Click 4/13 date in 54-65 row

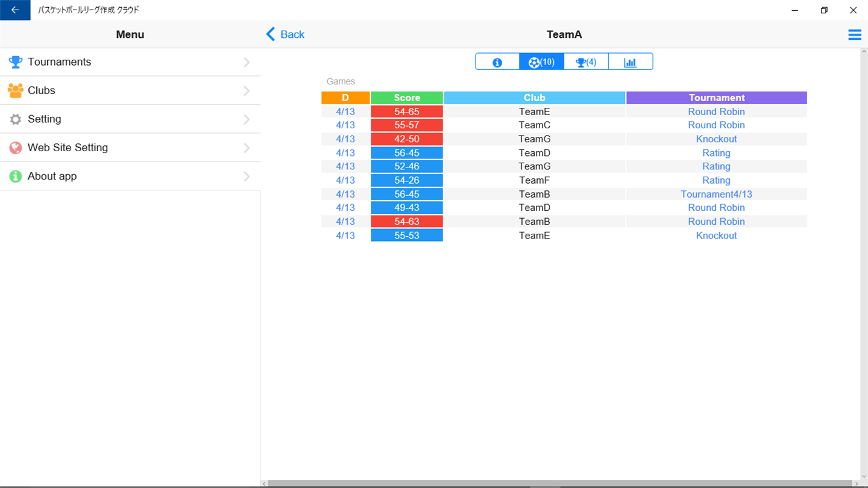click(345, 111)
